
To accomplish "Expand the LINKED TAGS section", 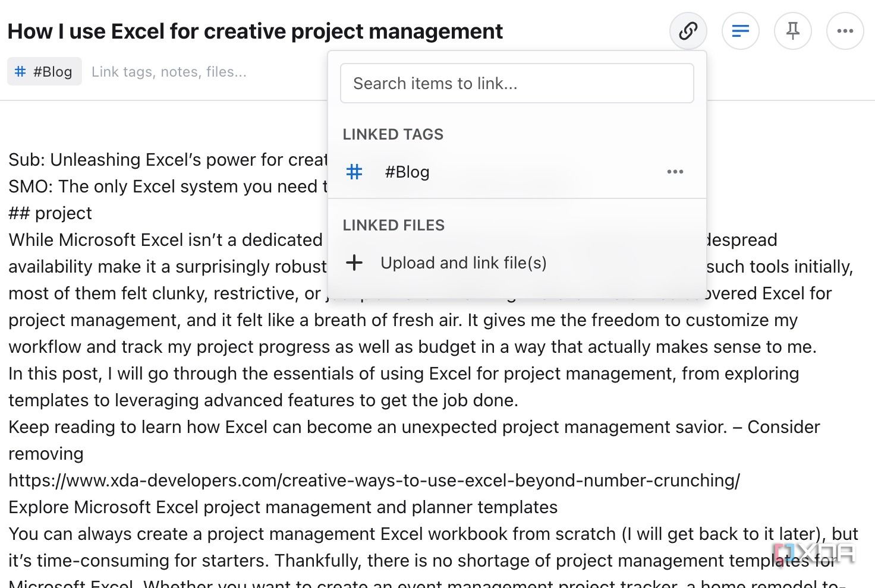I will 393,134.
